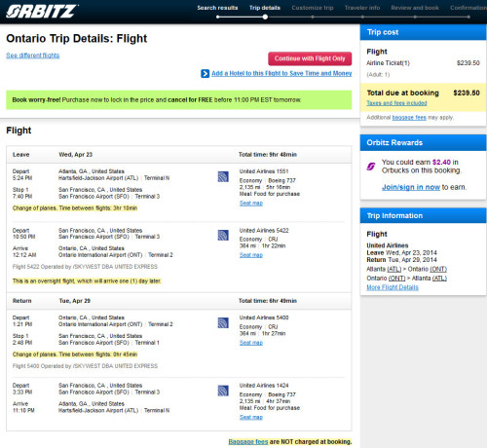487x448 pixels.
Task: Open Seat map for United Airlines 5422
Action: (251, 255)
